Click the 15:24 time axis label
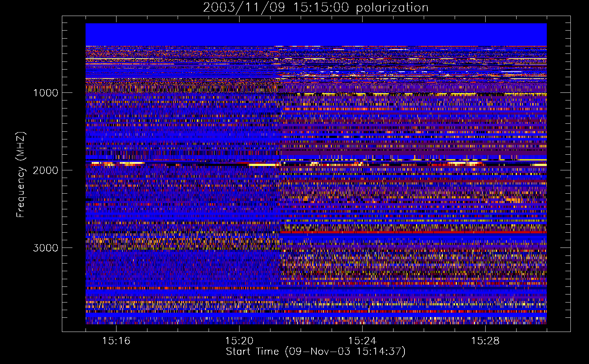The width and height of the screenshot is (589, 364). (362, 341)
